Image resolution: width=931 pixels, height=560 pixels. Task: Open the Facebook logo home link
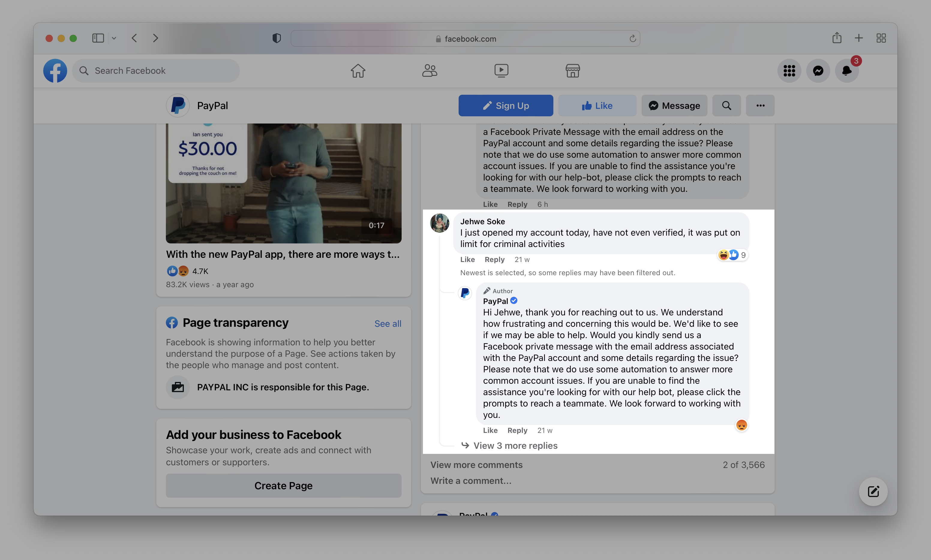(55, 70)
